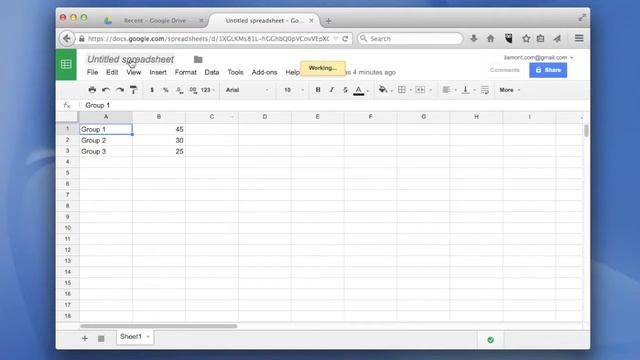Toggle text wrapping
This screenshot has height=360, width=640.
click(485, 90)
